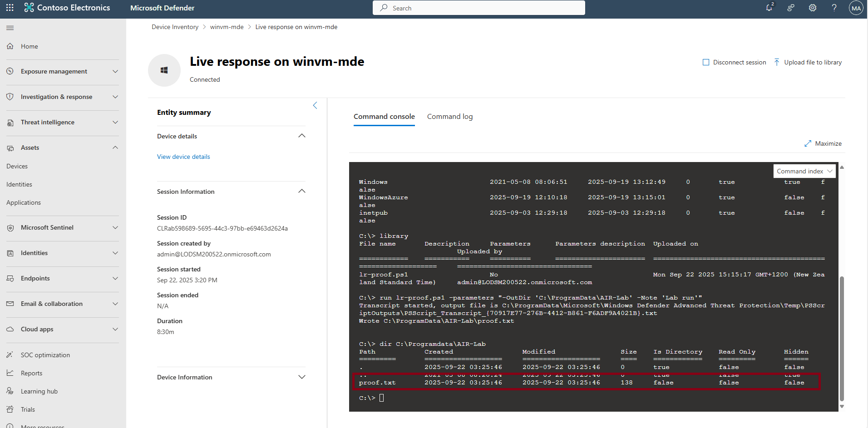
Task: Click the Windows device logo icon
Action: coord(164,70)
